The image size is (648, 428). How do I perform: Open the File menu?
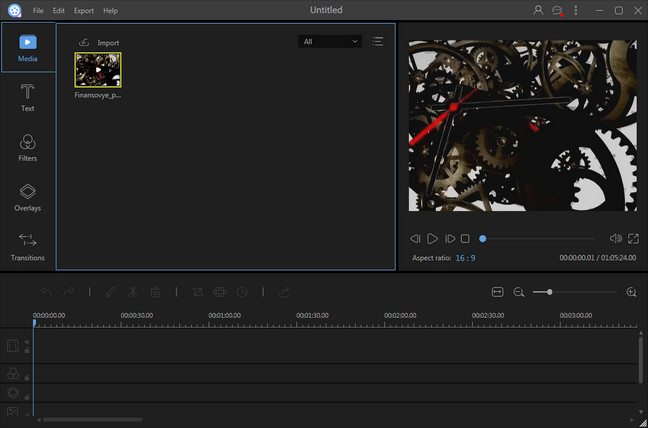pos(38,10)
